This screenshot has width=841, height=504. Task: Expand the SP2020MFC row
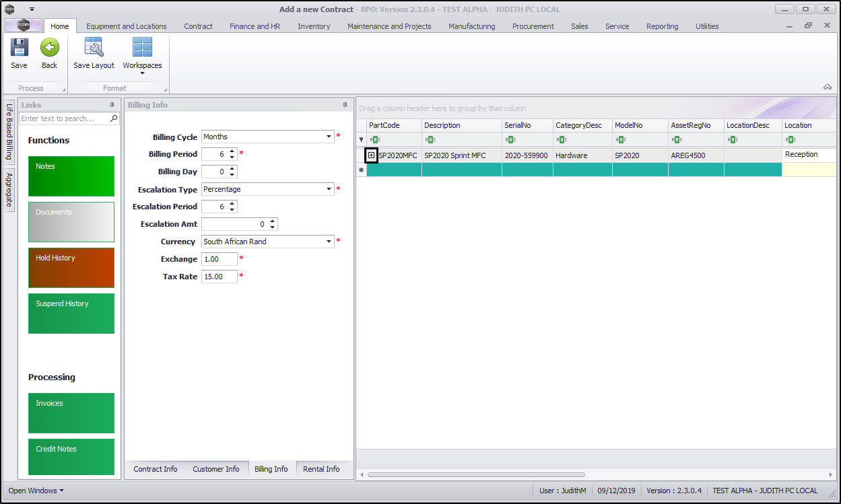click(371, 155)
